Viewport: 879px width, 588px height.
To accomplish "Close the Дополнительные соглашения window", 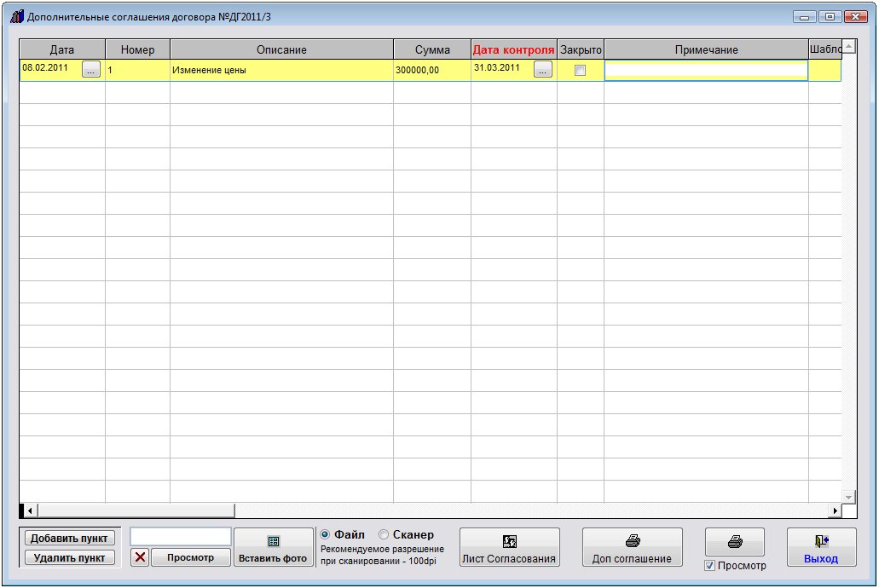I will [x=856, y=17].
